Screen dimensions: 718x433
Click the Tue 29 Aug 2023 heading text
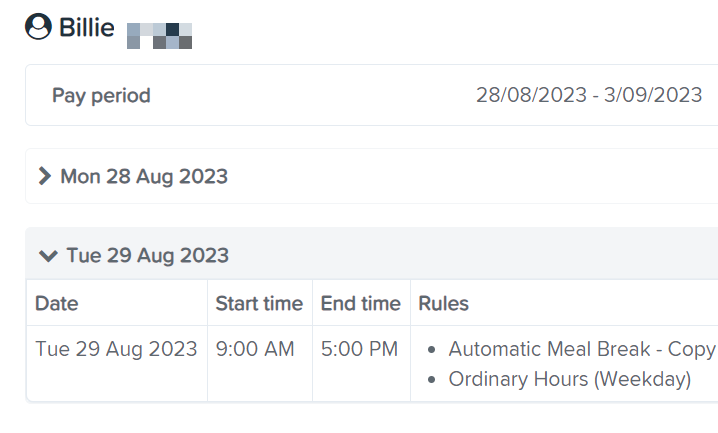[147, 255]
